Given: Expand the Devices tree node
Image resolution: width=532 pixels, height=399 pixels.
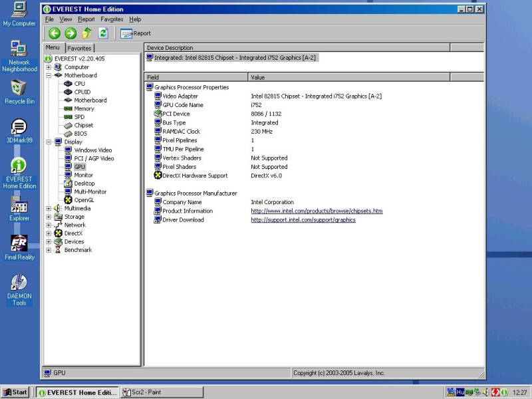Looking at the screenshot, I should 49,241.
